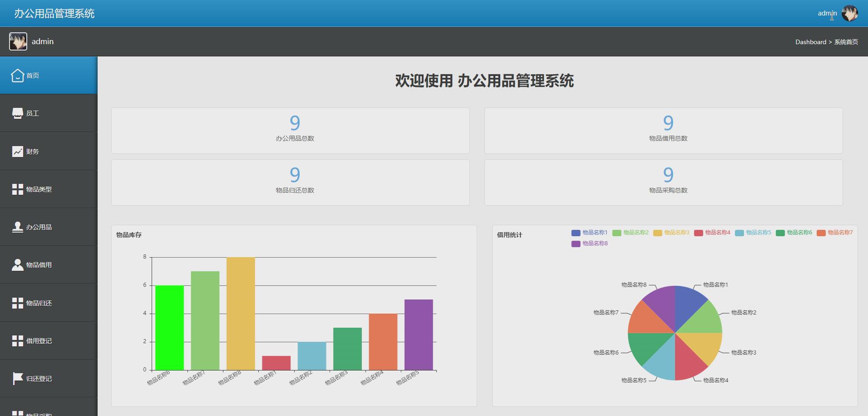Click the orange 物品名称7 pie slice
868x416 pixels.
[647, 321]
